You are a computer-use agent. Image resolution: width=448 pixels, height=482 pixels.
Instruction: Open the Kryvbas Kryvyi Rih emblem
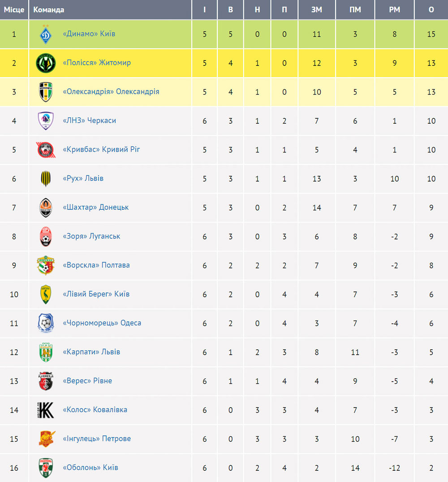pyautogui.click(x=46, y=150)
